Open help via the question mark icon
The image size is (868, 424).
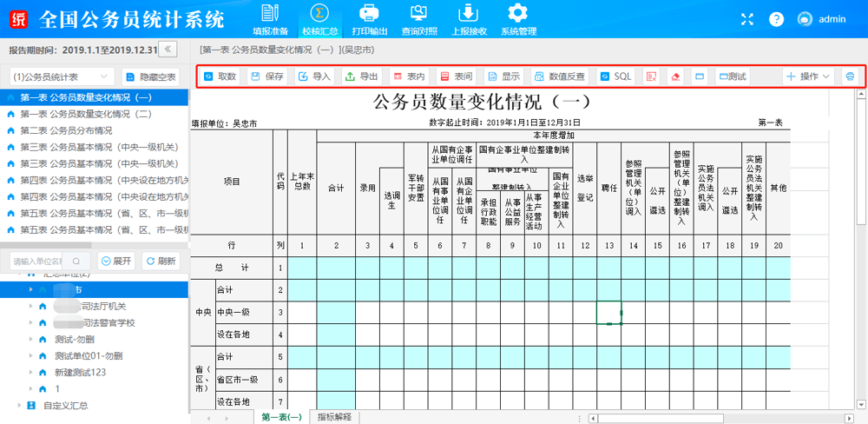pyautogui.click(x=776, y=19)
